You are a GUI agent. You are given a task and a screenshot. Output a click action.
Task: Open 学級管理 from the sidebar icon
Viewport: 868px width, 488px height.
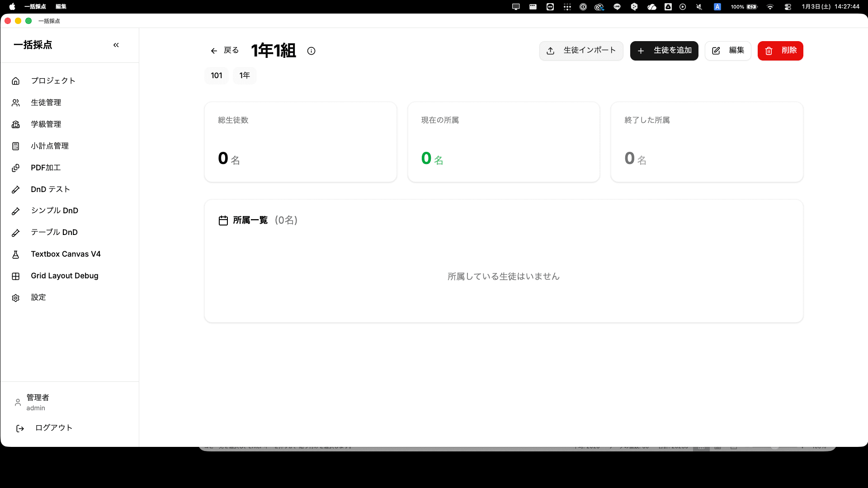click(x=16, y=124)
